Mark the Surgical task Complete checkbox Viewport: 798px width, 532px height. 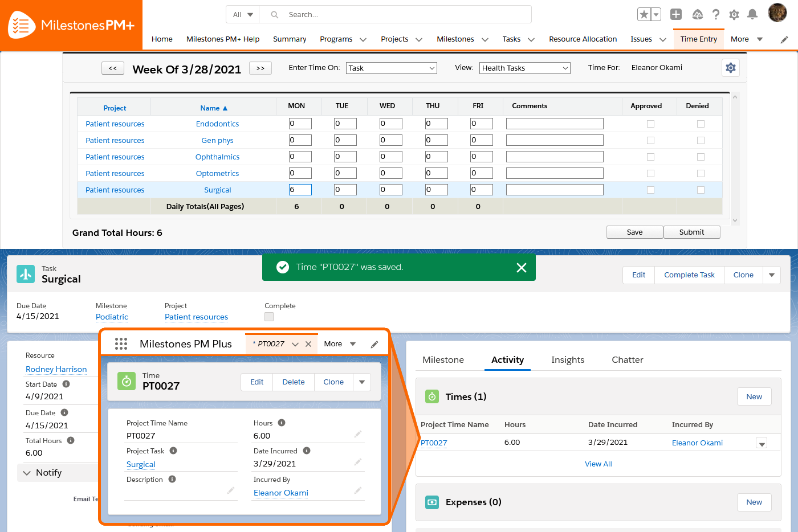268,317
